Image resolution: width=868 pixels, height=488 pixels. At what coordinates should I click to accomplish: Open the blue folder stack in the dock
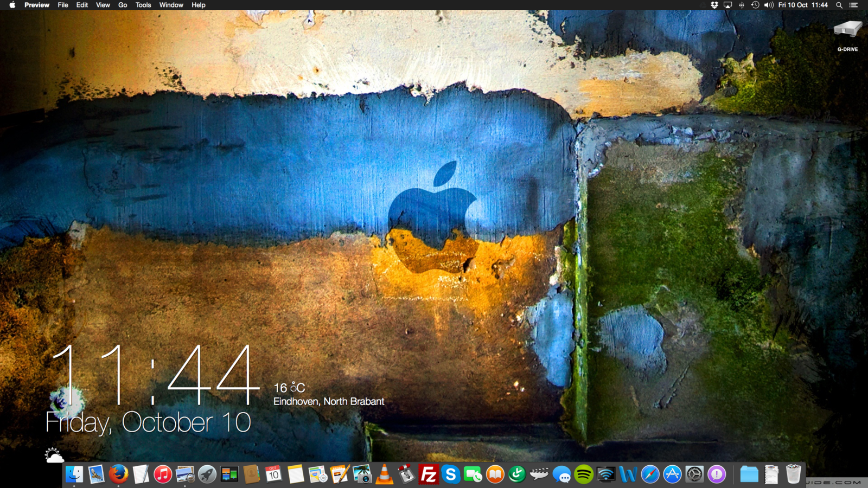point(749,474)
